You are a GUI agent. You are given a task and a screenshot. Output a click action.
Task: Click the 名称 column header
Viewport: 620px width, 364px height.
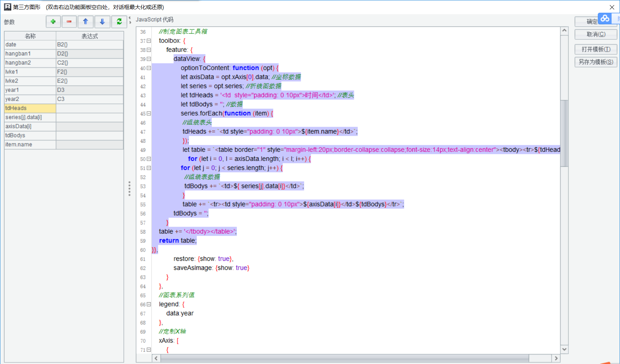[30, 36]
